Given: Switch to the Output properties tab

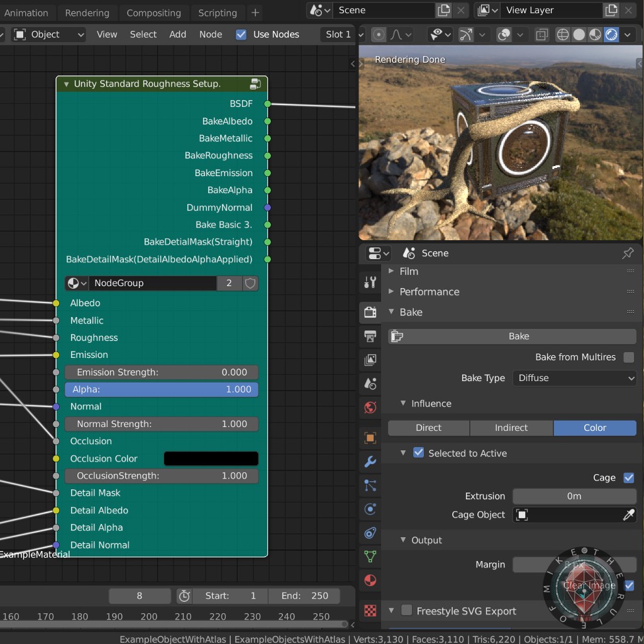Looking at the screenshot, I should 370,336.
